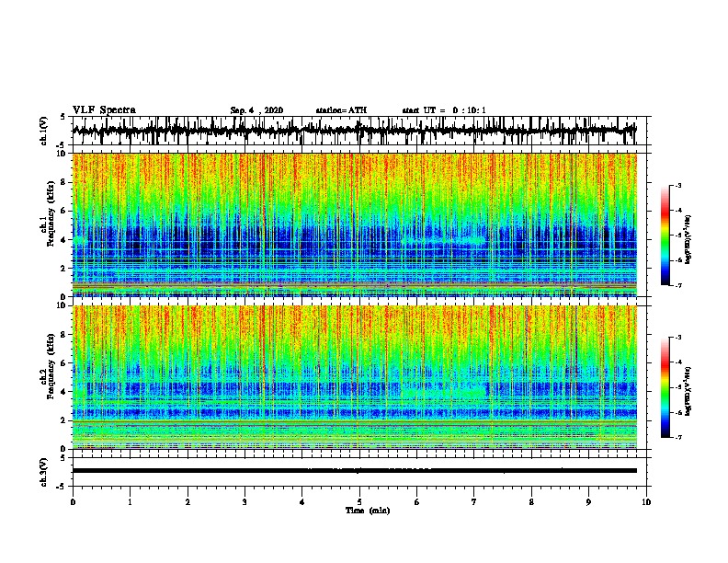Click the ch.3 flat black waveform panel
728x563 pixels.
361,472
